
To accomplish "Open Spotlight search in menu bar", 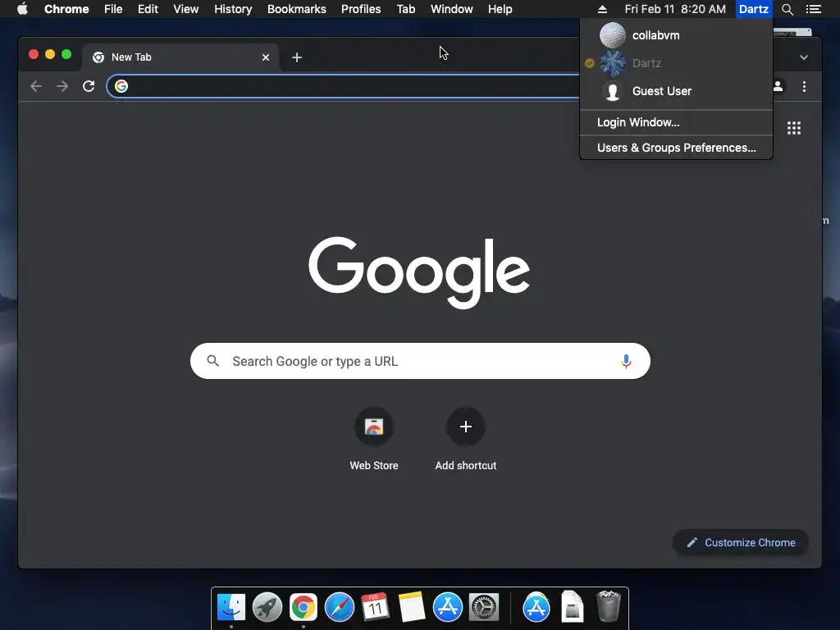I will pyautogui.click(x=787, y=9).
